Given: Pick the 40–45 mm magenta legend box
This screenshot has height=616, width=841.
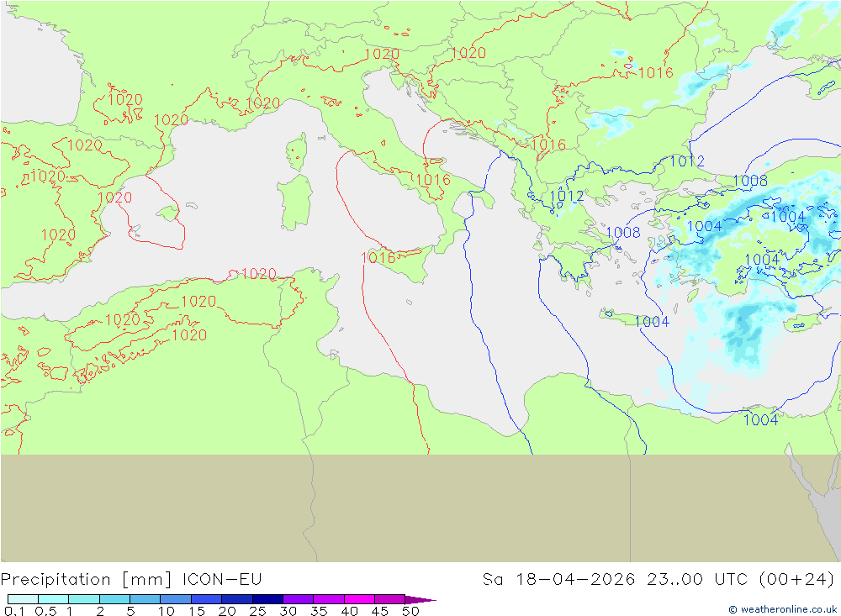Looking at the screenshot, I should coord(359,599).
